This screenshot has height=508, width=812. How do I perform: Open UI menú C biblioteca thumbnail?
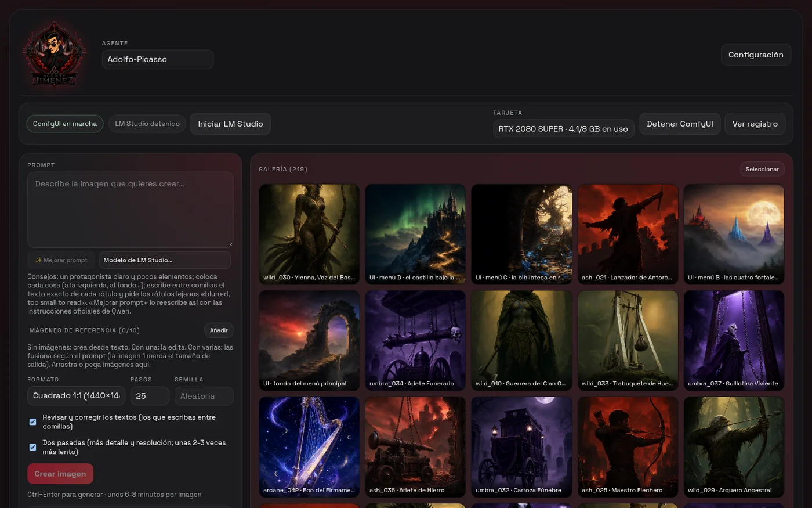[521, 234]
